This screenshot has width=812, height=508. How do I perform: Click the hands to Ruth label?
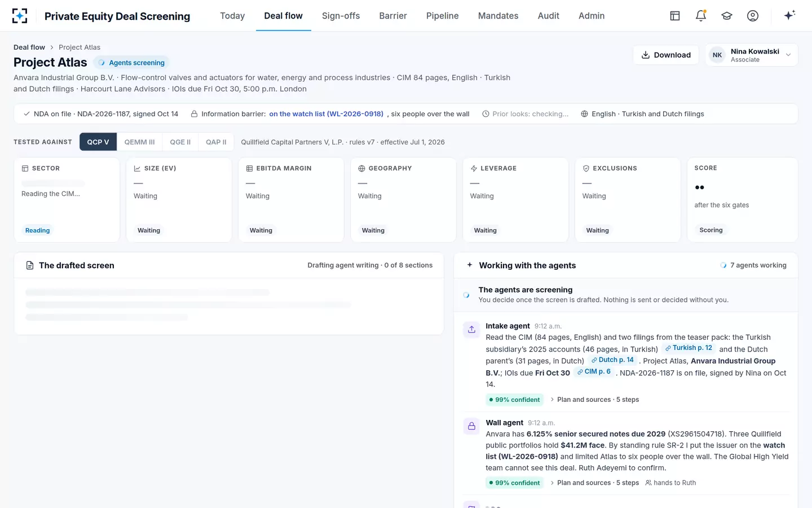click(x=670, y=483)
